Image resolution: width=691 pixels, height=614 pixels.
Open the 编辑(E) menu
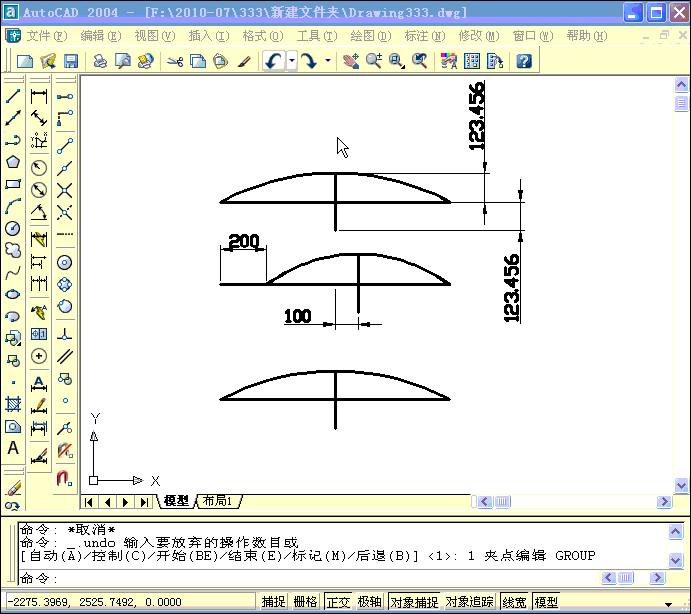[101, 36]
